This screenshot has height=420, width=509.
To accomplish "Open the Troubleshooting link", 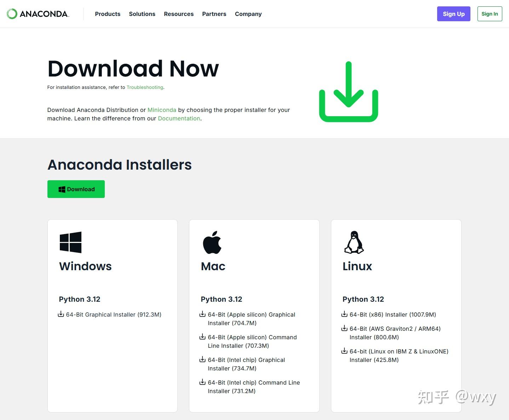I will pos(145,87).
